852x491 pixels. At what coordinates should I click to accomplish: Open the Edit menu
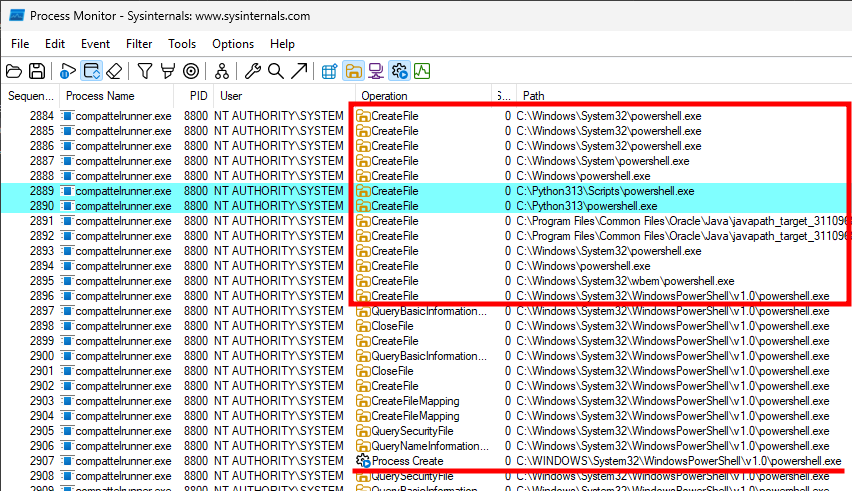(x=55, y=44)
